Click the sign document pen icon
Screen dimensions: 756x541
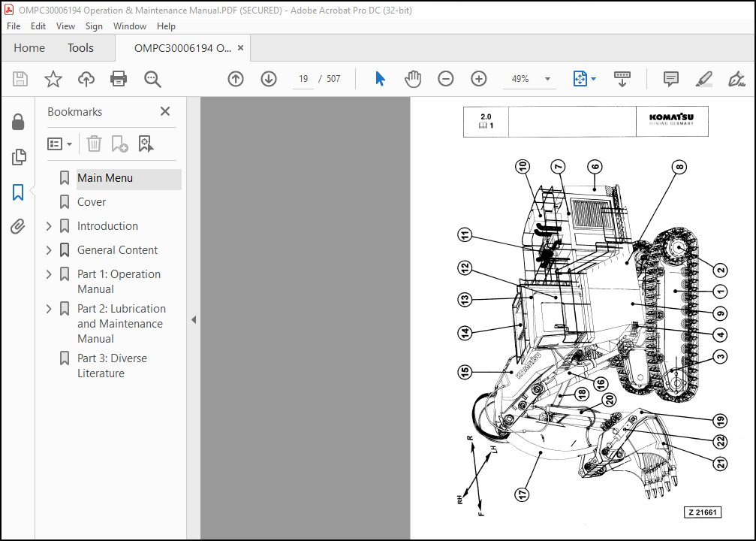coord(736,79)
